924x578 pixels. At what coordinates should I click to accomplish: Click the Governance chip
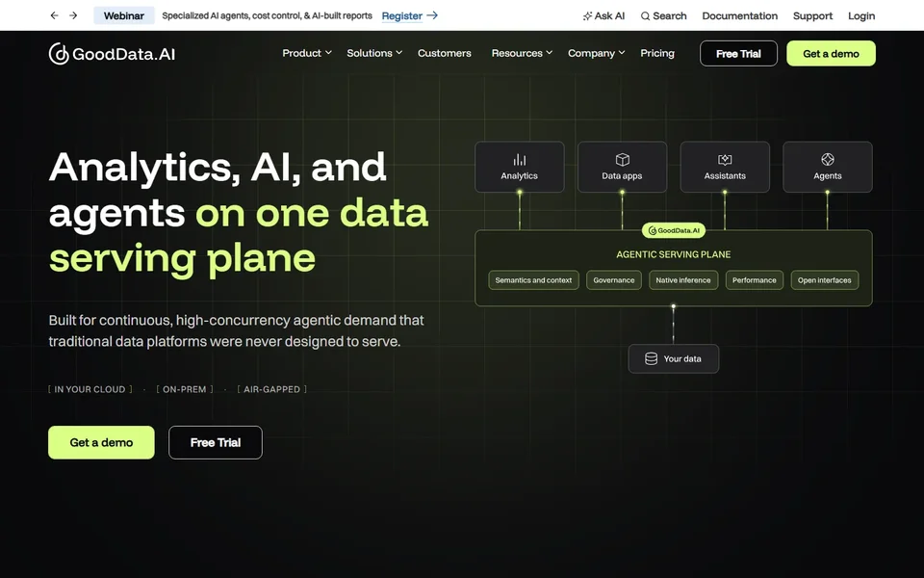coord(613,280)
